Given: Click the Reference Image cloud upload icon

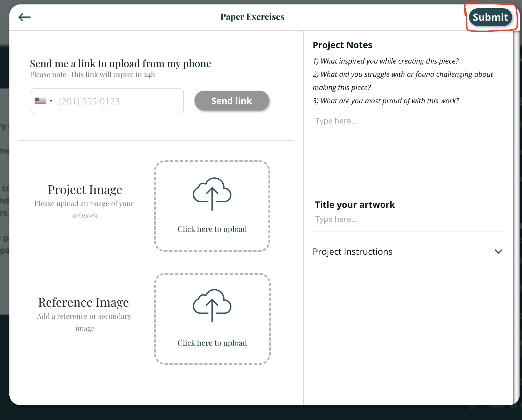Looking at the screenshot, I should 212,305.
